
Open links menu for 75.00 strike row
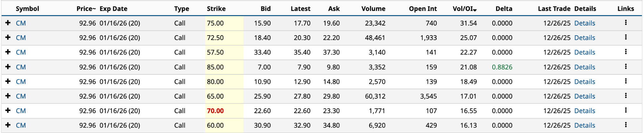(625, 23)
